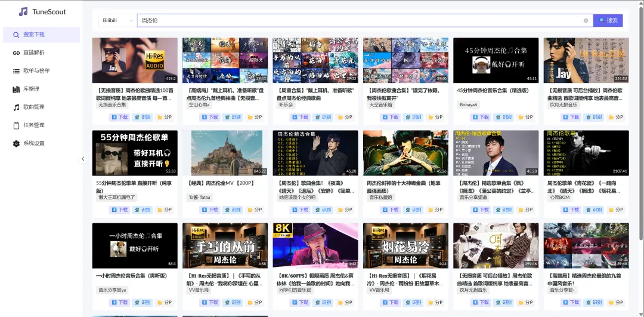Screen dimensions: 644x317
Task: Click 分P on the 音乐分享频道 card
Action: point(526,210)
